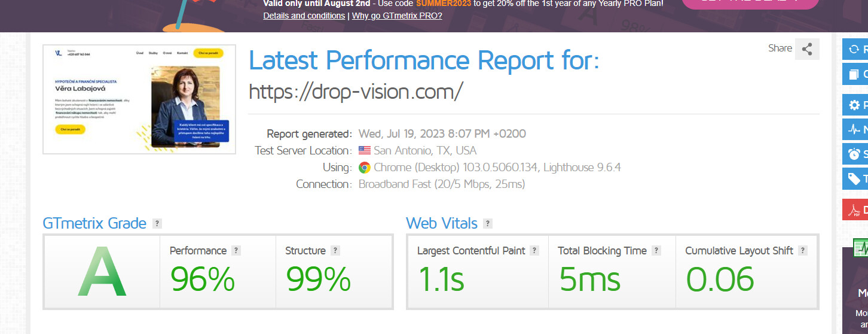Click the Chrome browser icon
Image resolution: width=868 pixels, height=334 pixels.
pyautogui.click(x=365, y=168)
